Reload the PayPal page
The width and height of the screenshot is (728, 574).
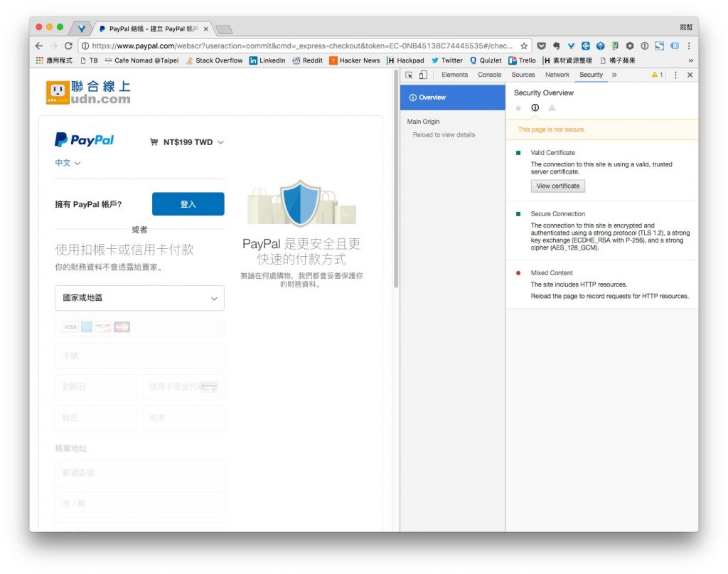tap(68, 46)
